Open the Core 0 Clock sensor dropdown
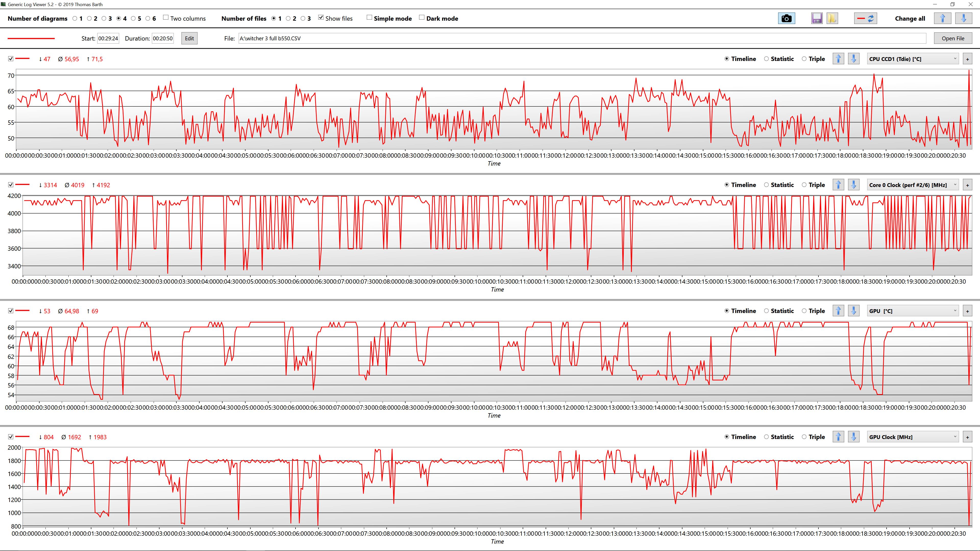 (913, 185)
